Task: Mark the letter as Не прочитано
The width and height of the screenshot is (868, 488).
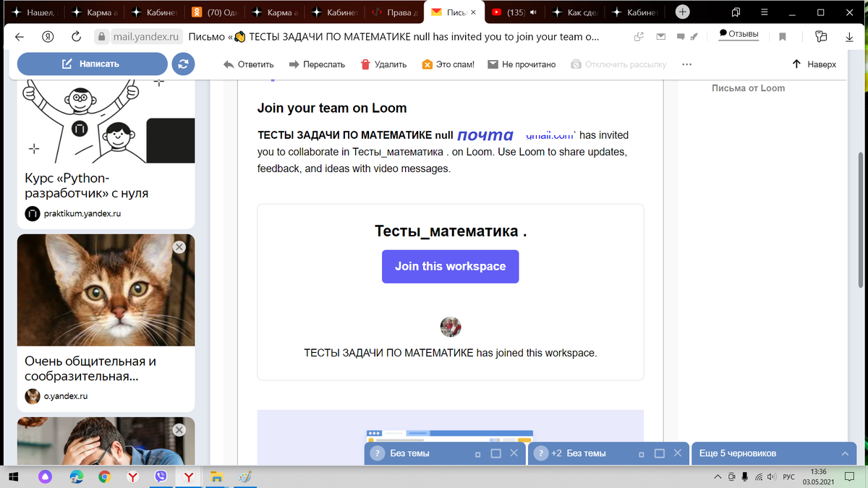Action: coord(522,64)
